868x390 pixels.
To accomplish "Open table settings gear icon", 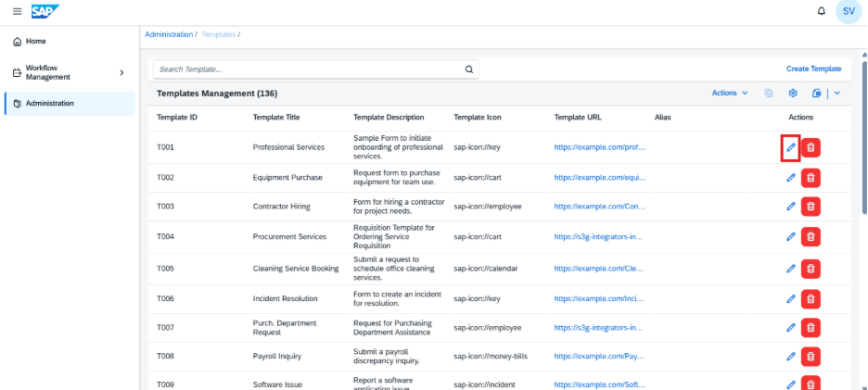I will [793, 93].
